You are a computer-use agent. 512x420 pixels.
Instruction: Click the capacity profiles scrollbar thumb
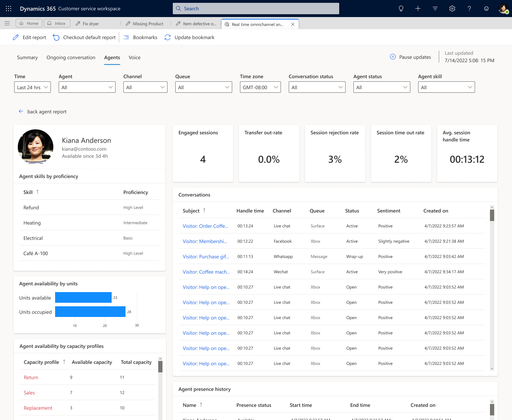pyautogui.click(x=160, y=367)
